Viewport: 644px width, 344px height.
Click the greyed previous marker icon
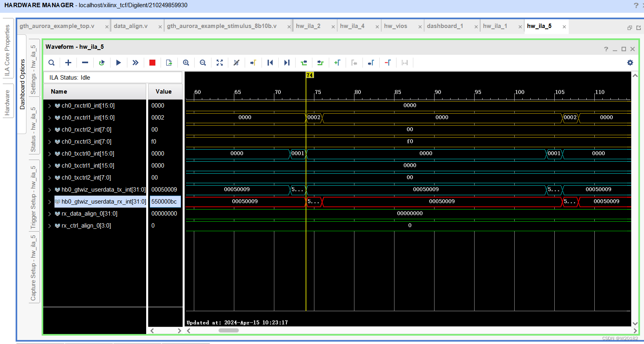[x=354, y=63]
